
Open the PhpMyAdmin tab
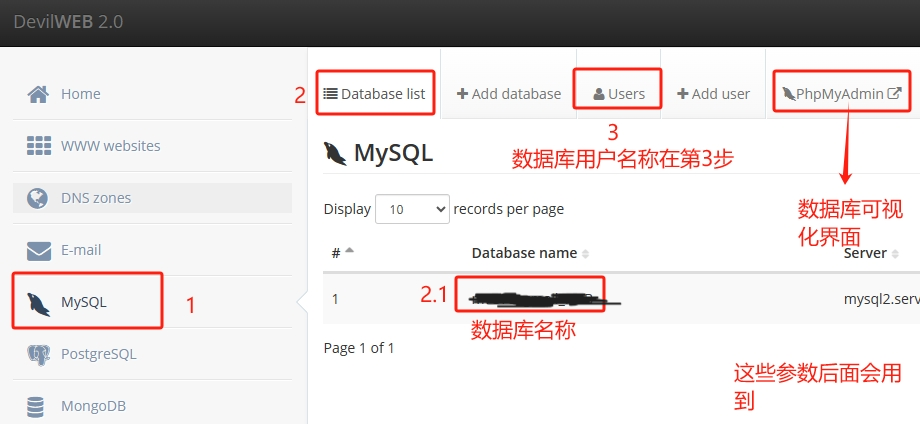pyautogui.click(x=841, y=94)
